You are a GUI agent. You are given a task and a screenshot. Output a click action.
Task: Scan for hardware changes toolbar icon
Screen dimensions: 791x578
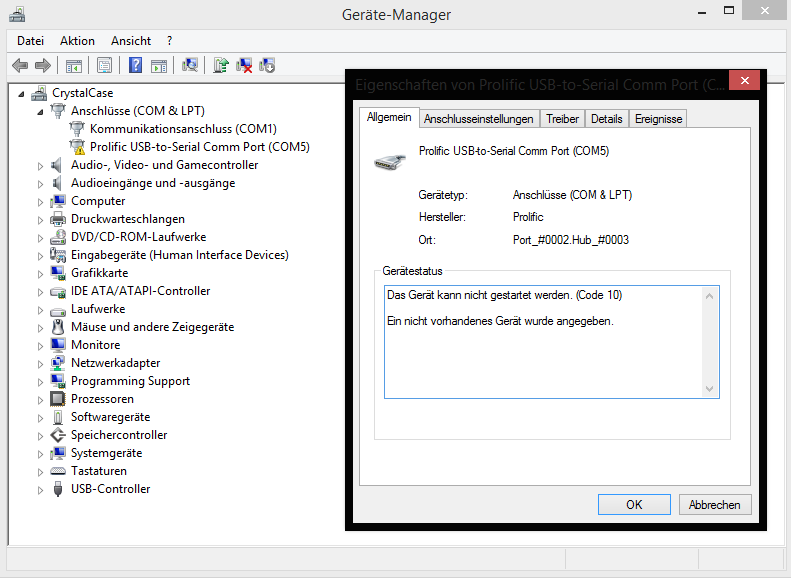tap(190, 65)
